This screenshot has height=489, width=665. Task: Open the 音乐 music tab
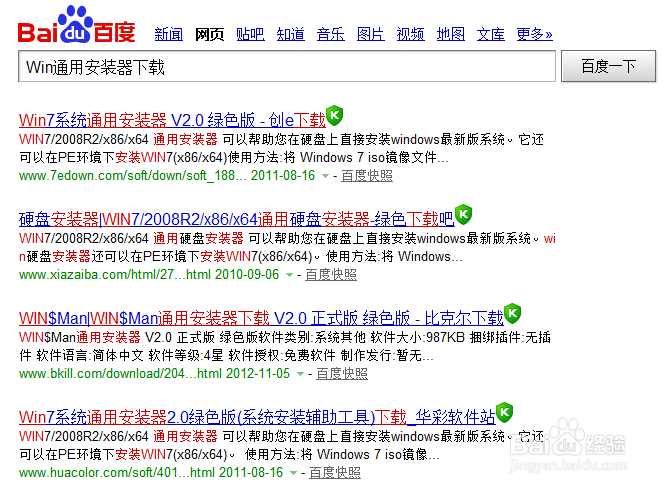coord(330,34)
